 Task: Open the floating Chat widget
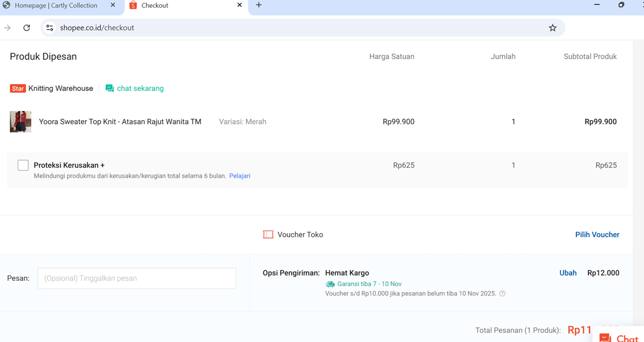point(619,336)
